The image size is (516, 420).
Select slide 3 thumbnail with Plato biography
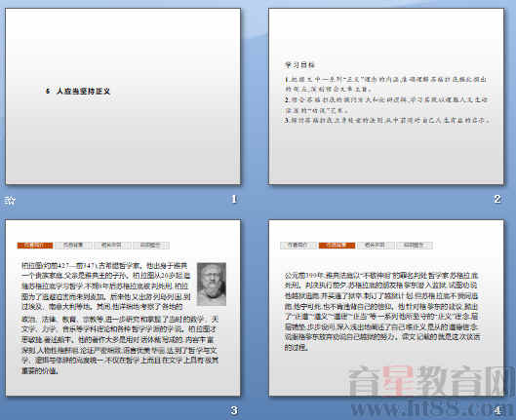point(123,308)
